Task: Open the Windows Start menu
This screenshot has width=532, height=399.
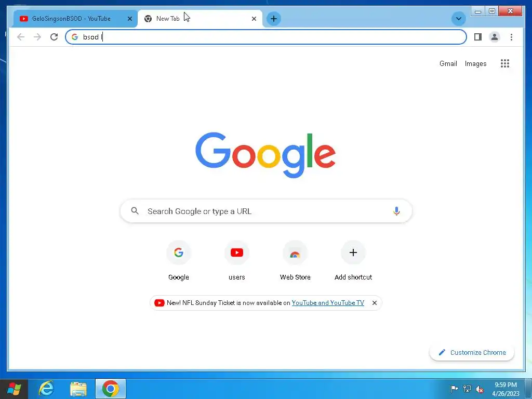Action: (14, 389)
